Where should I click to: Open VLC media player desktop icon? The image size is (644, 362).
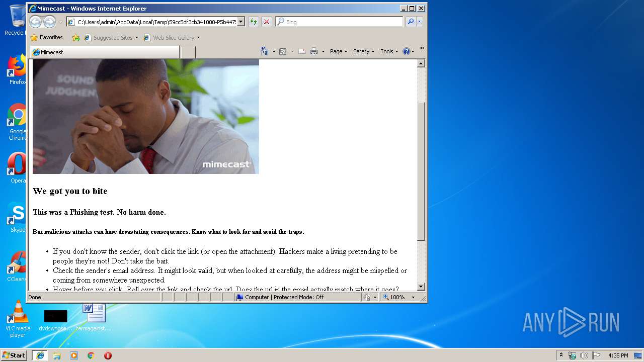pyautogui.click(x=18, y=319)
